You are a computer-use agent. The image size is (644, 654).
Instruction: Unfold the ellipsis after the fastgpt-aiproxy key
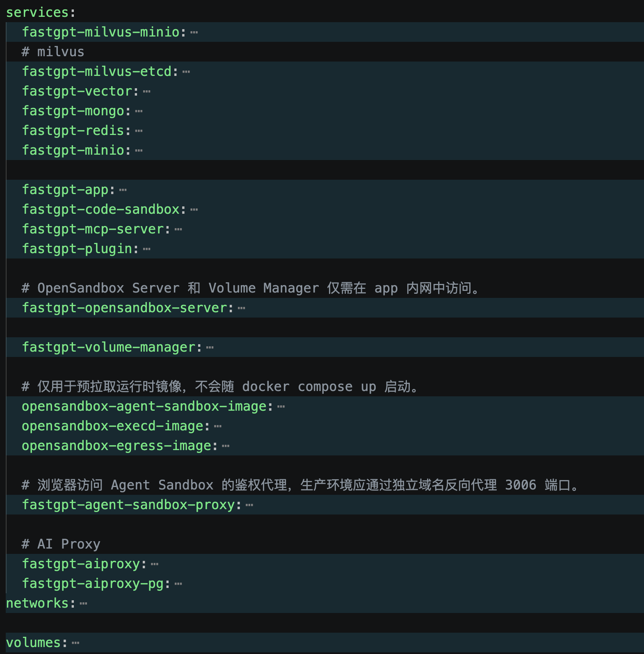coord(155,564)
